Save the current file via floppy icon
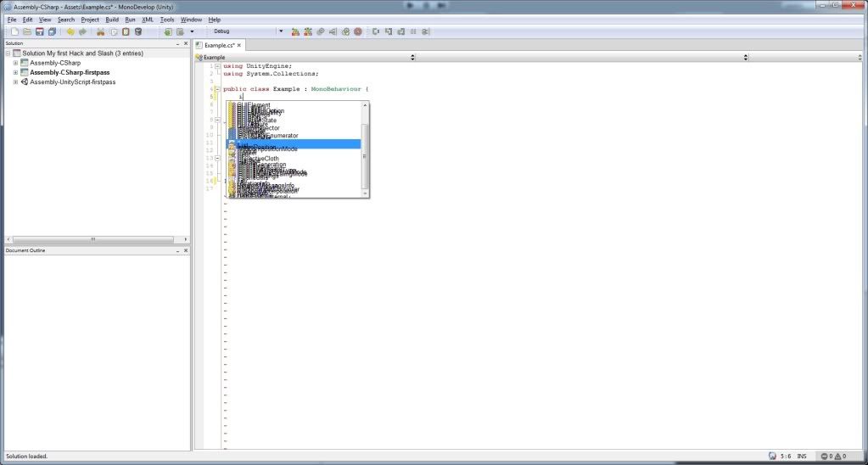This screenshot has width=868, height=465. coord(40,31)
